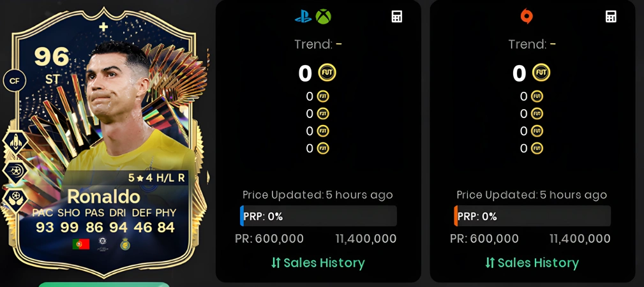Click the Origin PC platform icon
Image resolution: width=644 pixels, height=287 pixels.
click(x=527, y=17)
